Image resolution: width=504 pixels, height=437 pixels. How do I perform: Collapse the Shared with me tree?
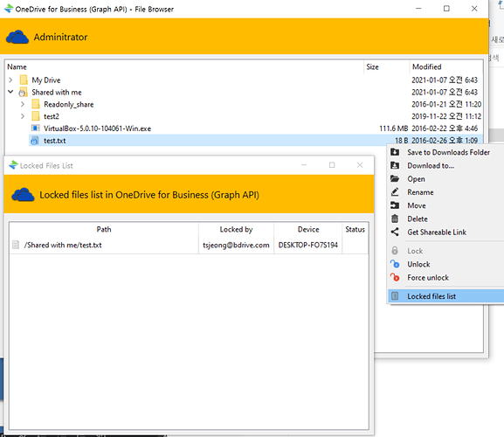coord(10,92)
